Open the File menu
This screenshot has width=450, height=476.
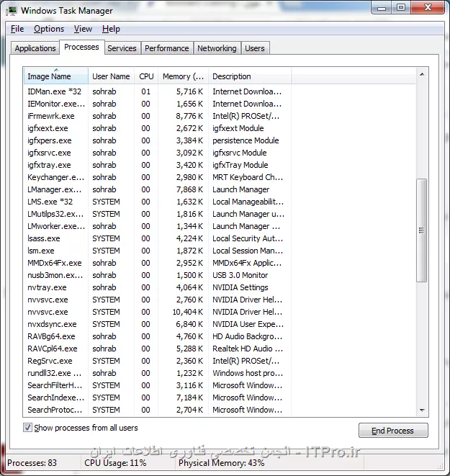coord(17,29)
